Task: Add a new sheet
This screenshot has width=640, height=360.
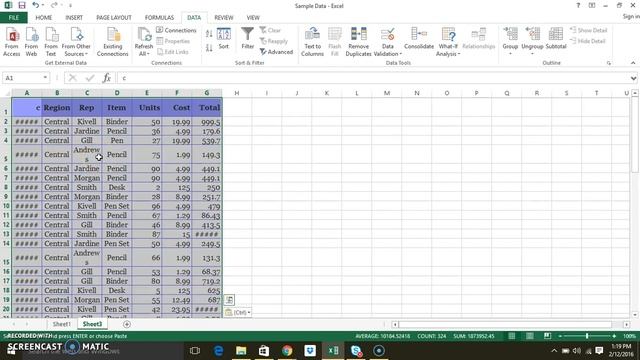Action: [x=127, y=324]
